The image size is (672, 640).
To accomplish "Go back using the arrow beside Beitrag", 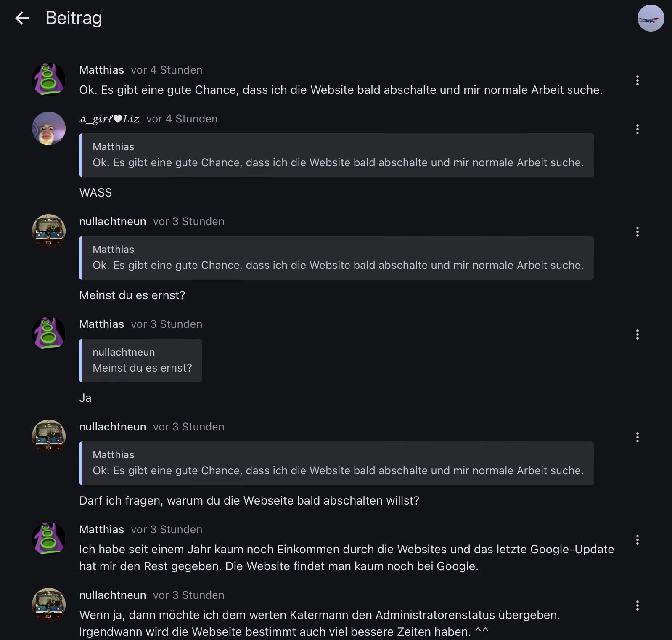I will pyautogui.click(x=22, y=18).
